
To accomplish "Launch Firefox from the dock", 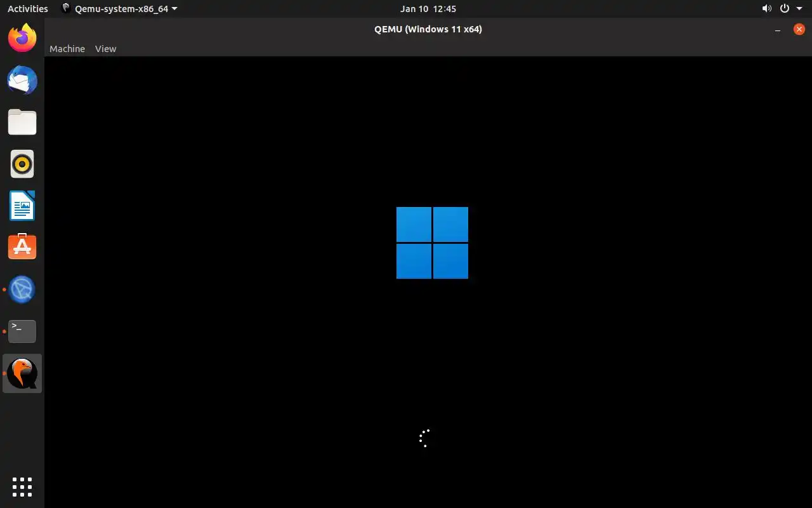I will [22, 38].
